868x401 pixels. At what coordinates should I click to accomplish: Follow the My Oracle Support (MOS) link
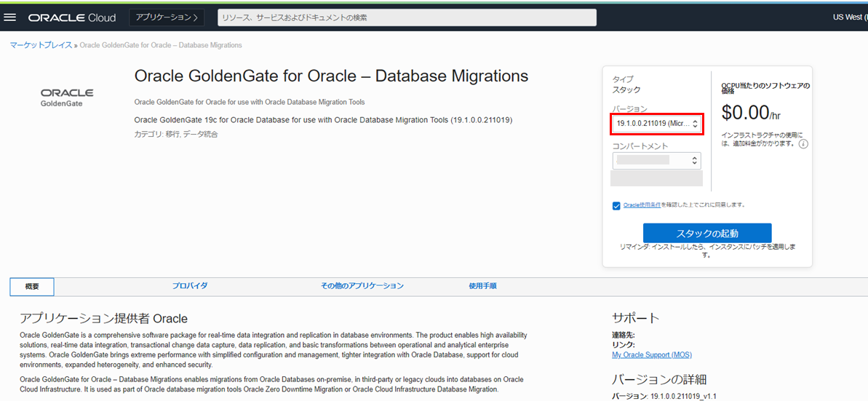pyautogui.click(x=651, y=354)
